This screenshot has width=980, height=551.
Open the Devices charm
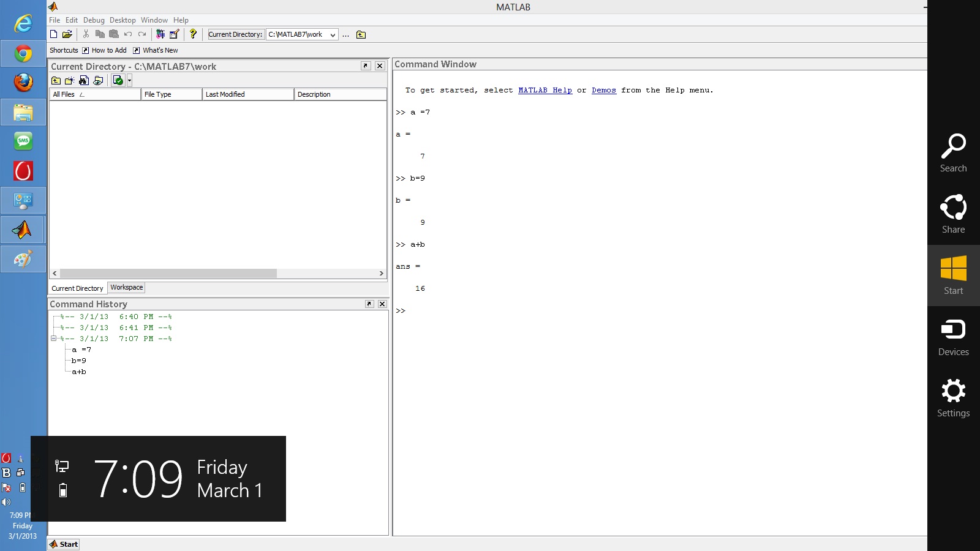[x=954, y=337]
